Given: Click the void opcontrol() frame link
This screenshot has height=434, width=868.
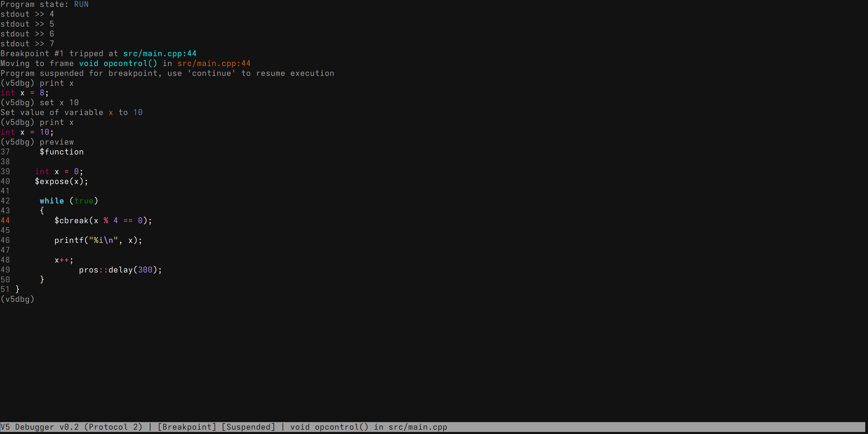Looking at the screenshot, I should click(118, 63).
